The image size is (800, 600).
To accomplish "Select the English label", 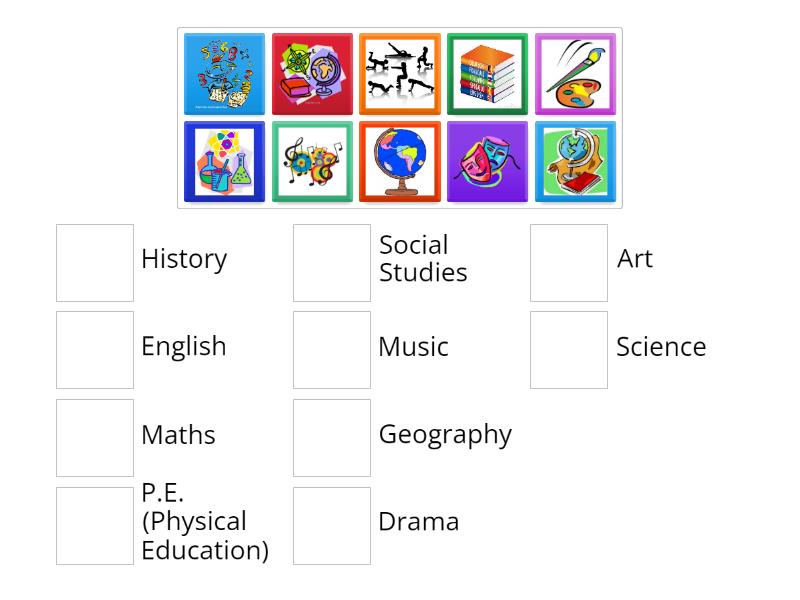I will click(x=183, y=346).
